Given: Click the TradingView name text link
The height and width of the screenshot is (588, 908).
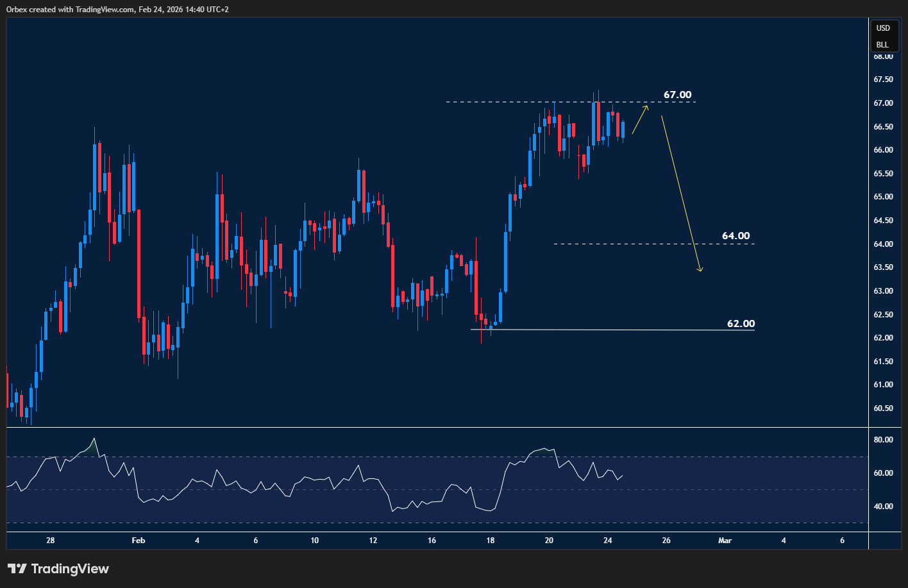Looking at the screenshot, I should (72, 568).
